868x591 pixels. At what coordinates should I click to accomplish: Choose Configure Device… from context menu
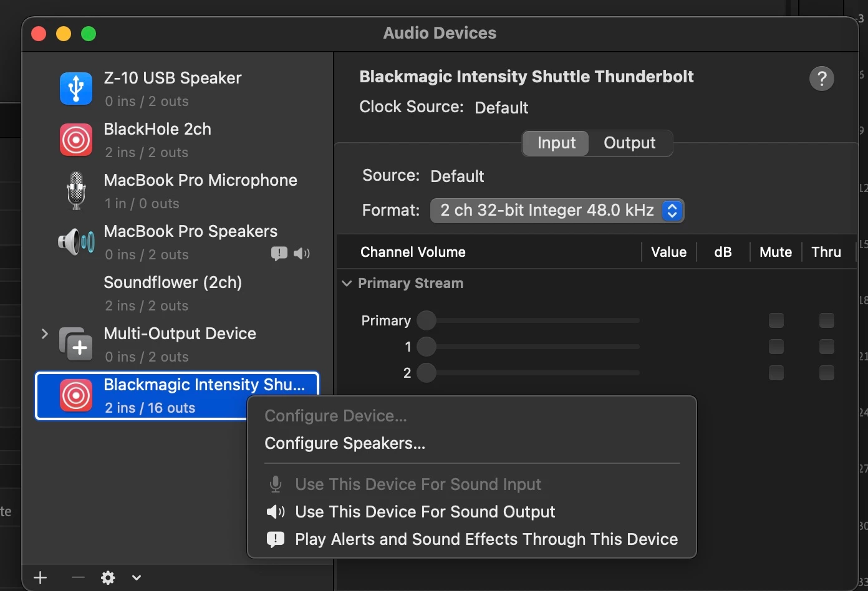[x=335, y=416]
